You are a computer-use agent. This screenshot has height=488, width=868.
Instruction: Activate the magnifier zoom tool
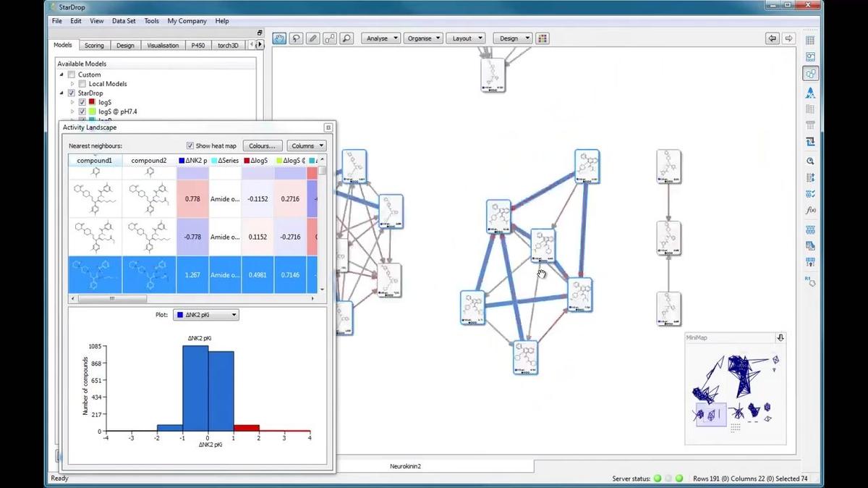coord(346,38)
